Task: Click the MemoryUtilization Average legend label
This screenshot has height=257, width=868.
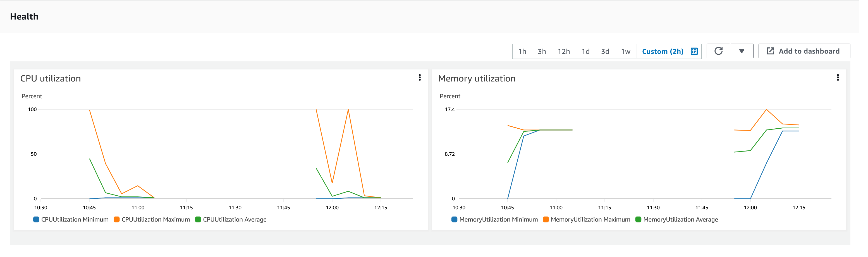Action: pyautogui.click(x=687, y=222)
